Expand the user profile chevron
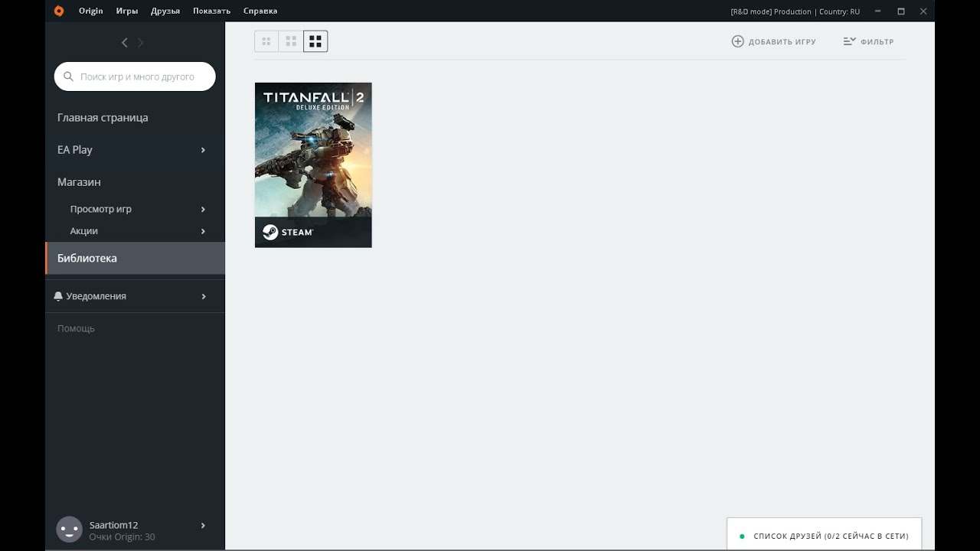Screen dimensions: 980x551 pyautogui.click(x=203, y=525)
